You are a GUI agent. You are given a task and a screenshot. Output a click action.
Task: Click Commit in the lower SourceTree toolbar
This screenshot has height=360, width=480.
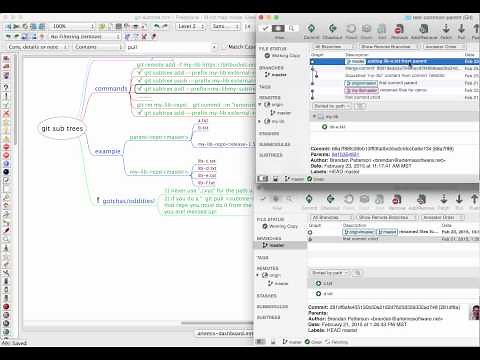pyautogui.click(x=309, y=202)
